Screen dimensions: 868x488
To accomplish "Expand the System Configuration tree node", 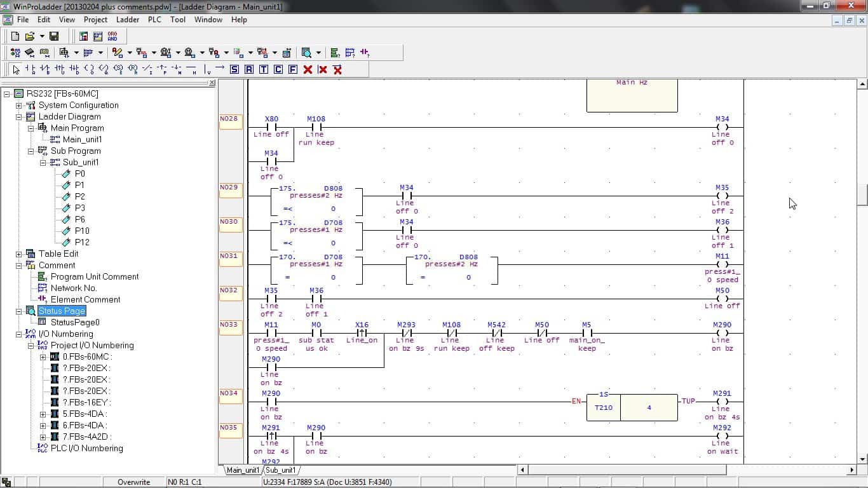I will point(19,105).
